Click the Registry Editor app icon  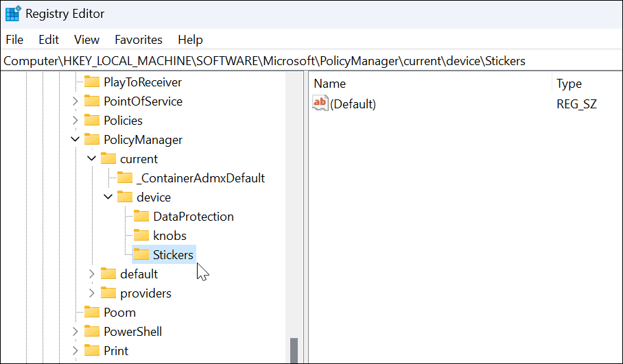[x=12, y=14]
